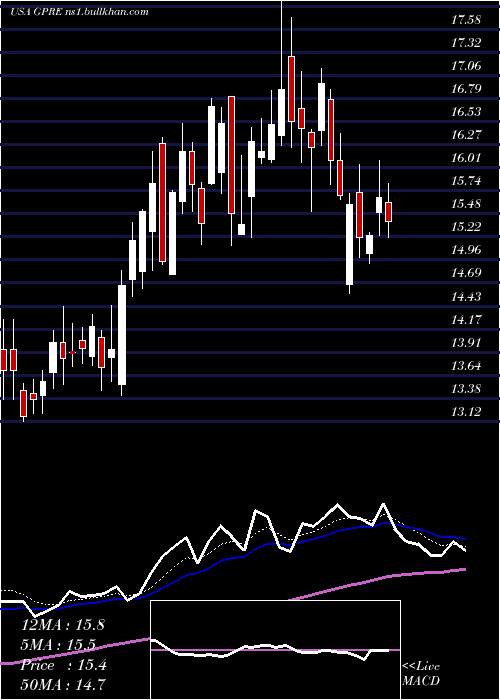Screen dimensions: 500x700
Task: Click the 14.69 price axis label
Action: 467,273
